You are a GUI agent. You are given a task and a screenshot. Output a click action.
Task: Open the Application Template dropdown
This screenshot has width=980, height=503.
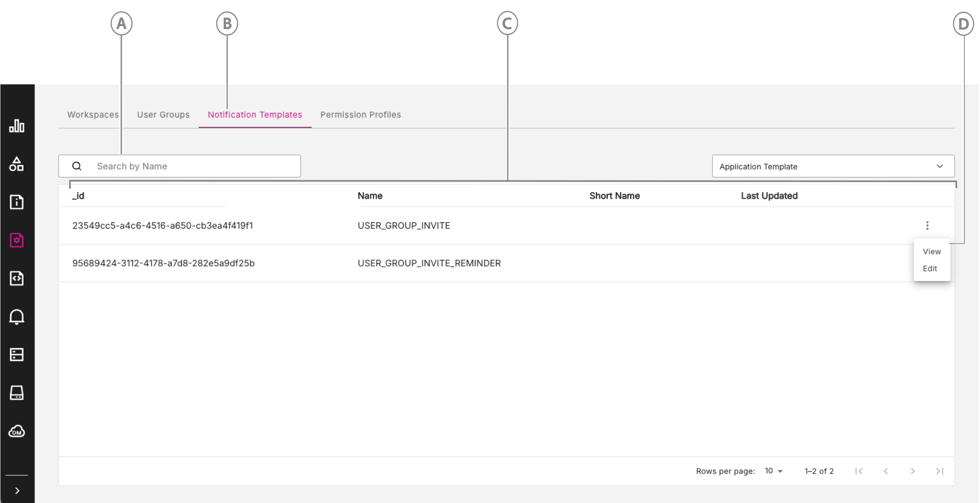[x=833, y=166]
